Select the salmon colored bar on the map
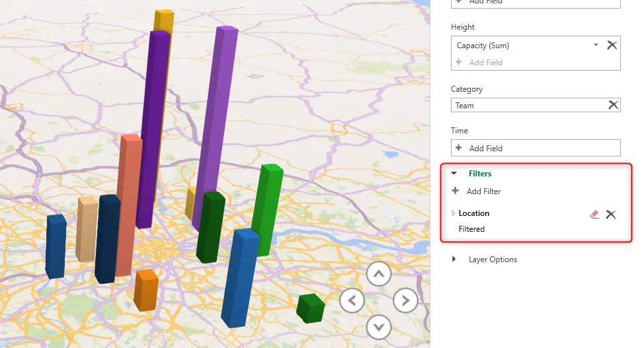 (x=128, y=205)
